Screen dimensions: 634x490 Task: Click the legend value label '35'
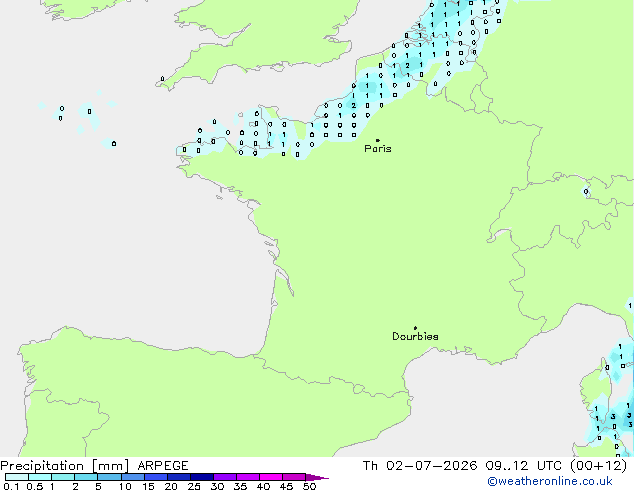point(240,486)
